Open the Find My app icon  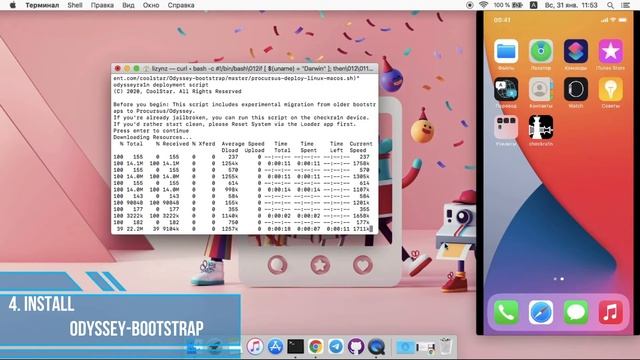541,51
